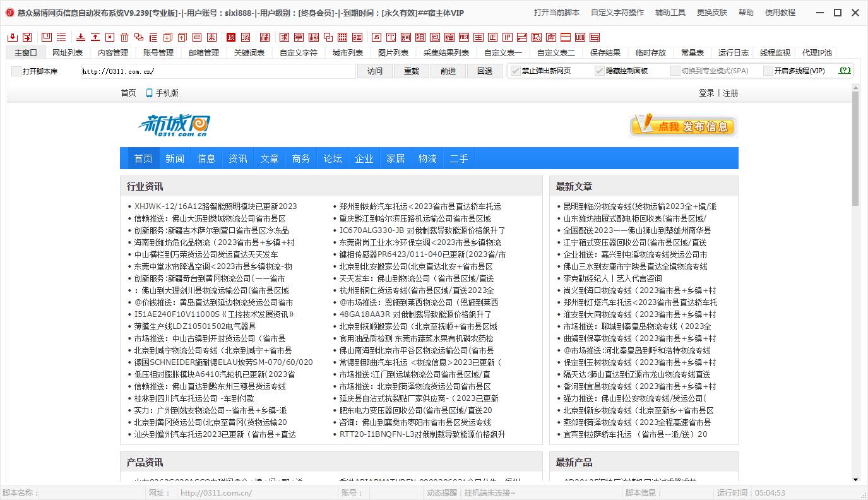Click the magnifier search toolbar icon
Screen dimensions: 868x500
click(x=536, y=37)
